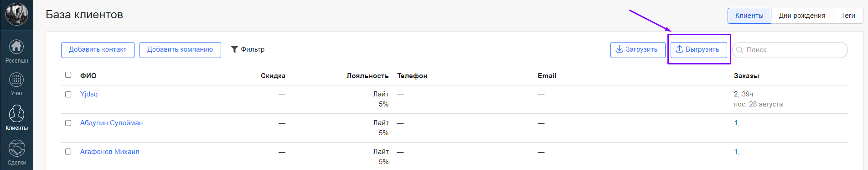This screenshot has width=868, height=170.
Task: Click the funnel Фильтр icon
Action: [x=234, y=49]
